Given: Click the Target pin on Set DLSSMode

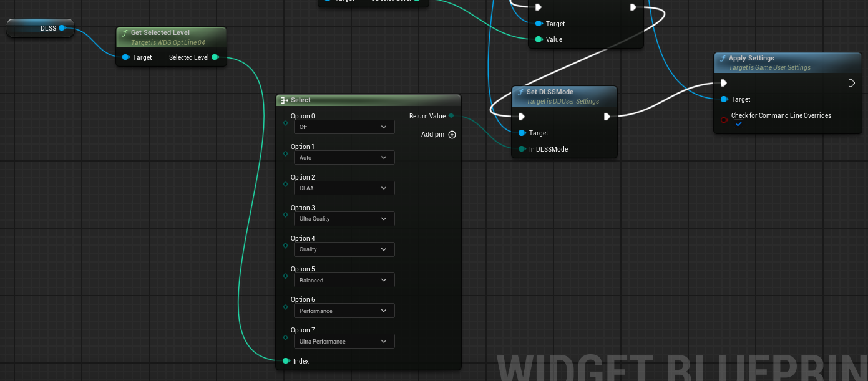Looking at the screenshot, I should tap(522, 133).
